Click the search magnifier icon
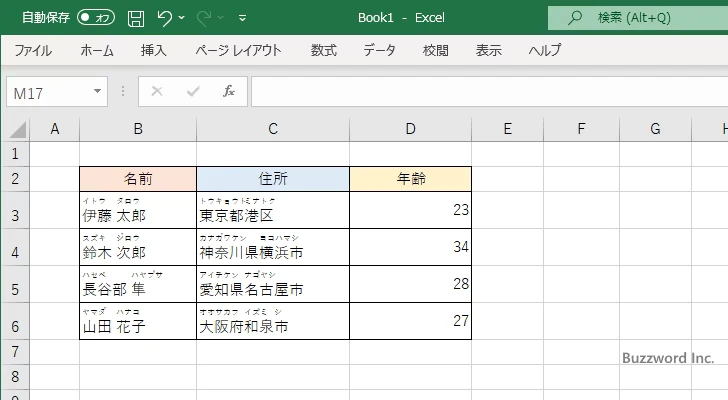The height and width of the screenshot is (400, 728). point(575,18)
